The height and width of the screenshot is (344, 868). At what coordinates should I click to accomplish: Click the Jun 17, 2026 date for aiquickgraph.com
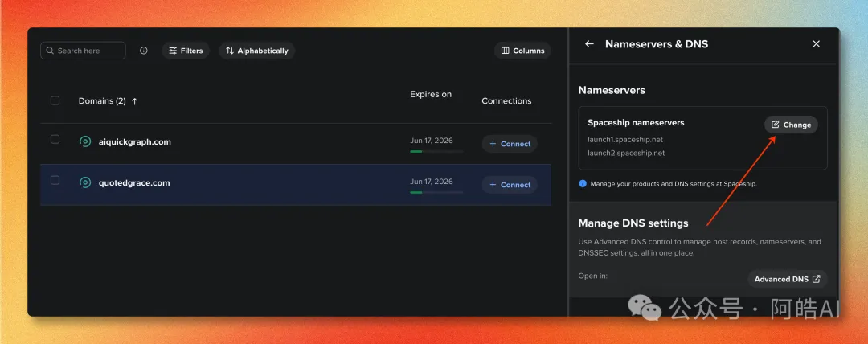(432, 141)
